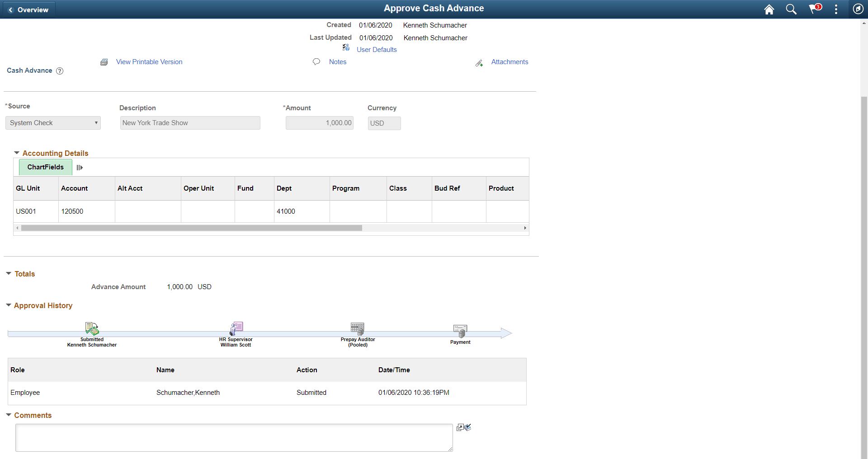Run spell check on the comment field
The image size is (868, 459).
pyautogui.click(x=468, y=427)
